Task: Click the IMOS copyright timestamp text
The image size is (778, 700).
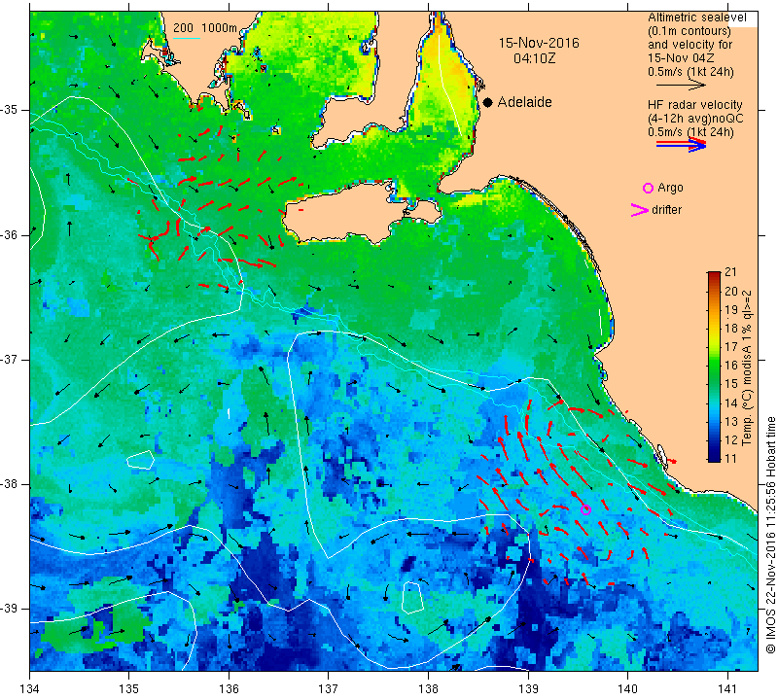Action: tap(770, 535)
